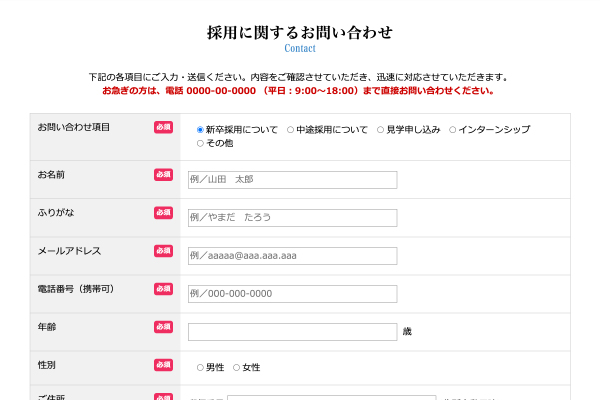
Task: Click the 年齢 age input field
Action: [292, 331]
